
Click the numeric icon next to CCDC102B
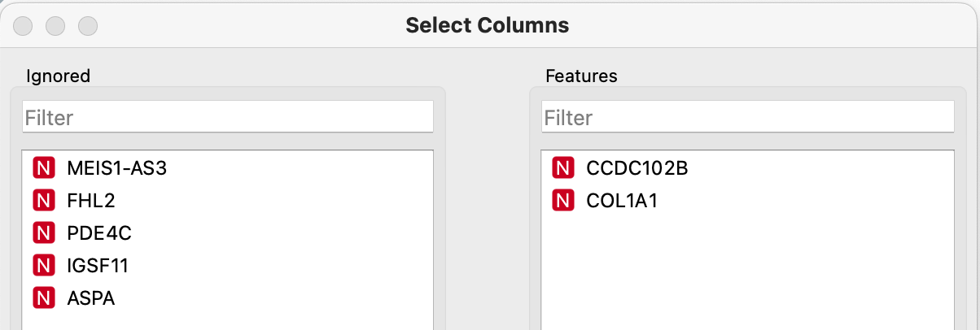coord(562,168)
